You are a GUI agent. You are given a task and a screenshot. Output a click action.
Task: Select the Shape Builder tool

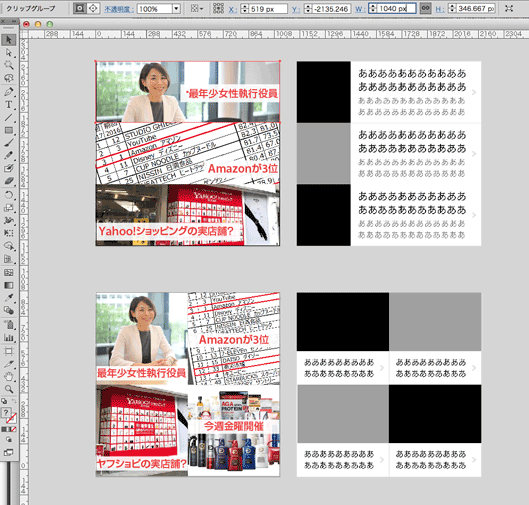point(9,246)
